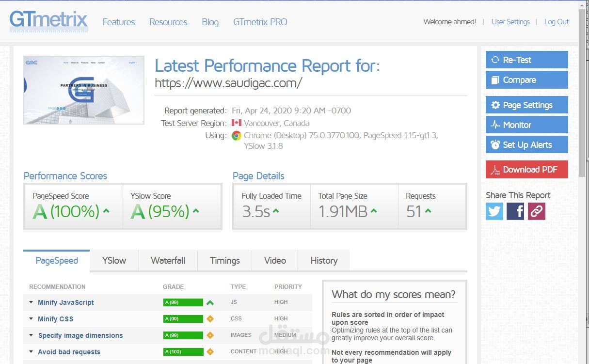Open User Settings link

[x=510, y=22]
